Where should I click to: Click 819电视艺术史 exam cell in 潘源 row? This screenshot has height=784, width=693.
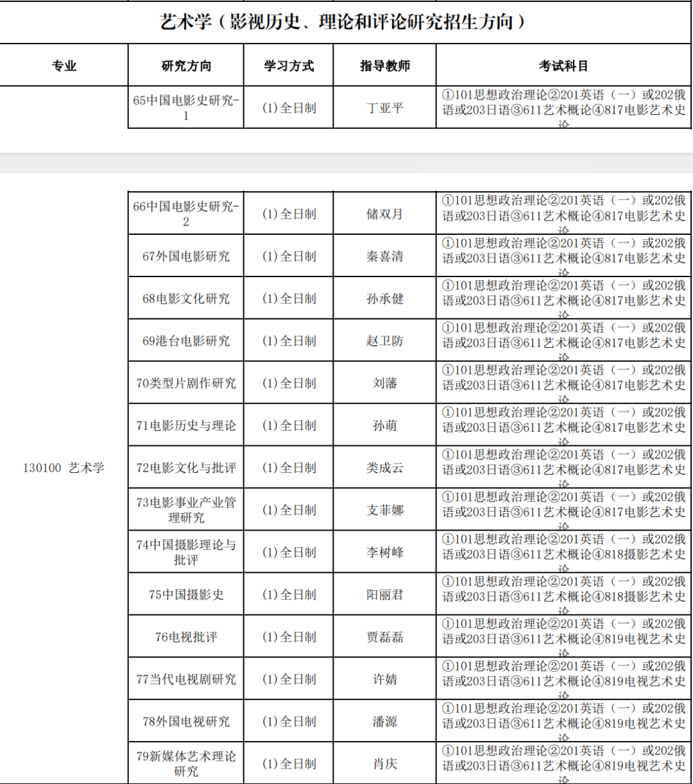563,722
